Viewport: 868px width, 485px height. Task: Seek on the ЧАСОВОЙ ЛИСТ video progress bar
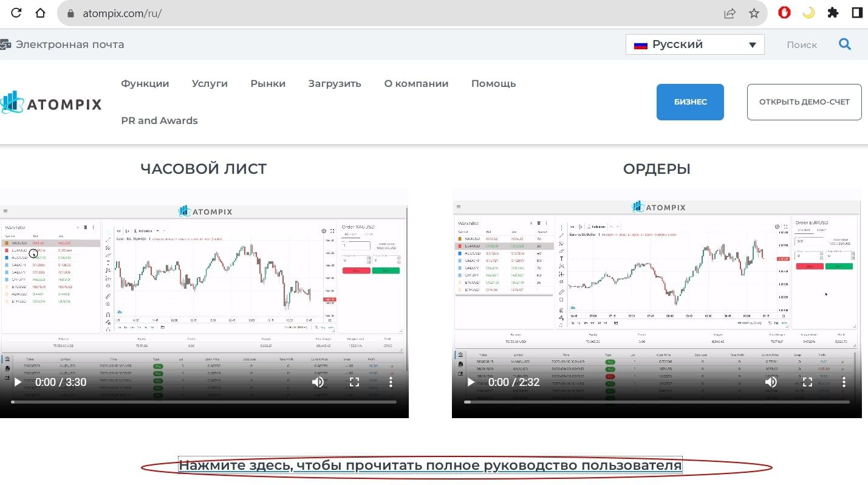coord(204,402)
